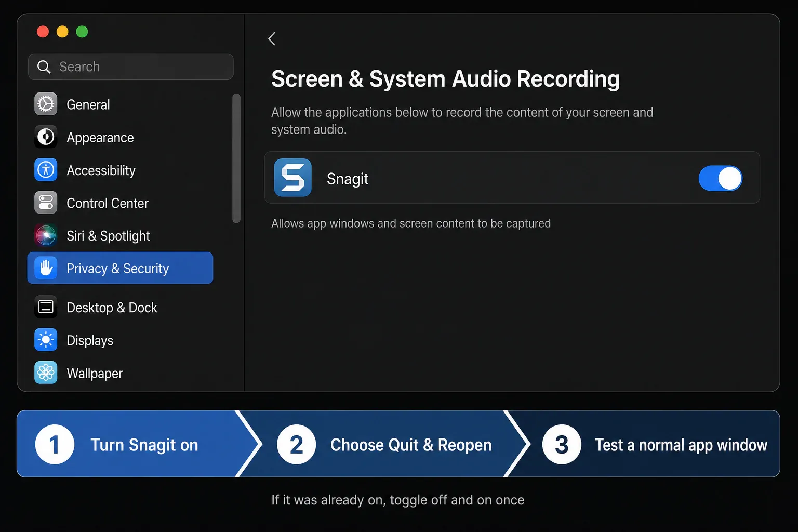Click the Displays sun icon
The height and width of the screenshot is (532, 798).
46,340
